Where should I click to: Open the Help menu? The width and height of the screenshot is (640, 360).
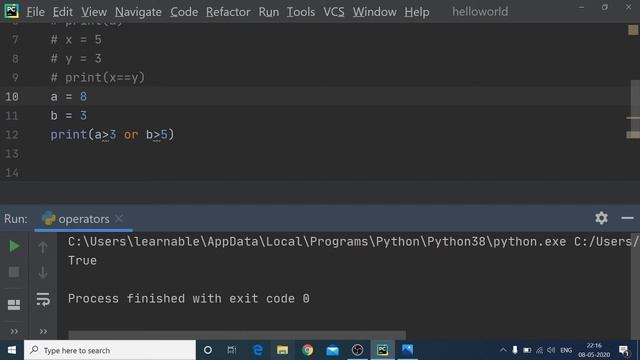click(x=417, y=12)
